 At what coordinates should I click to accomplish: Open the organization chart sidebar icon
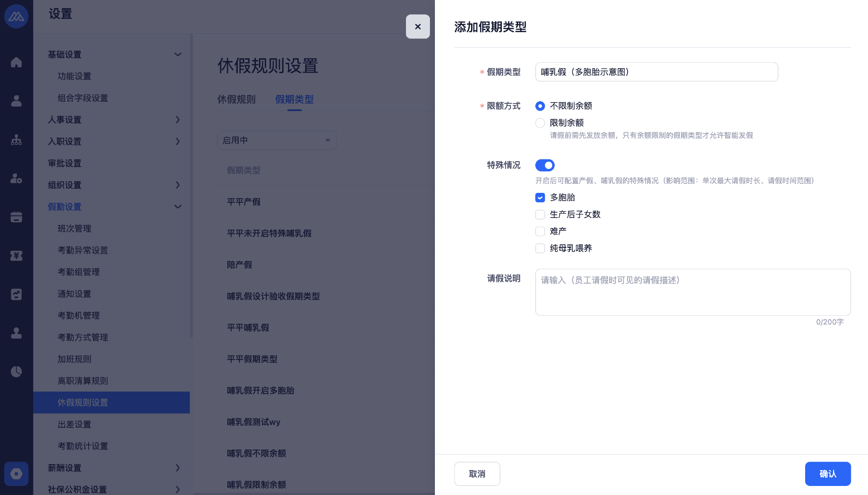[x=16, y=140]
